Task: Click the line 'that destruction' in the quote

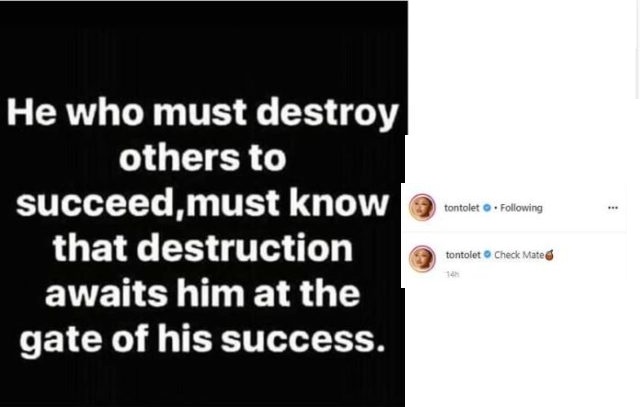Action: pos(202,249)
